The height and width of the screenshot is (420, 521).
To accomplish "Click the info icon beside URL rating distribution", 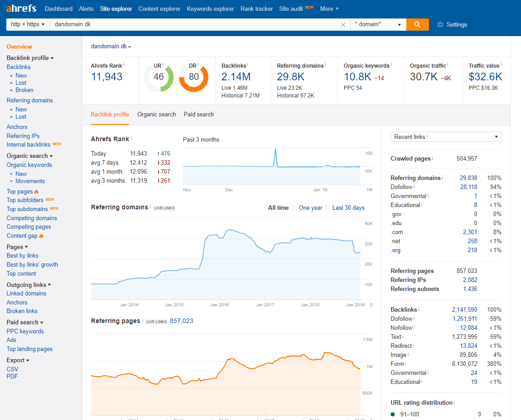I will coord(454,402).
